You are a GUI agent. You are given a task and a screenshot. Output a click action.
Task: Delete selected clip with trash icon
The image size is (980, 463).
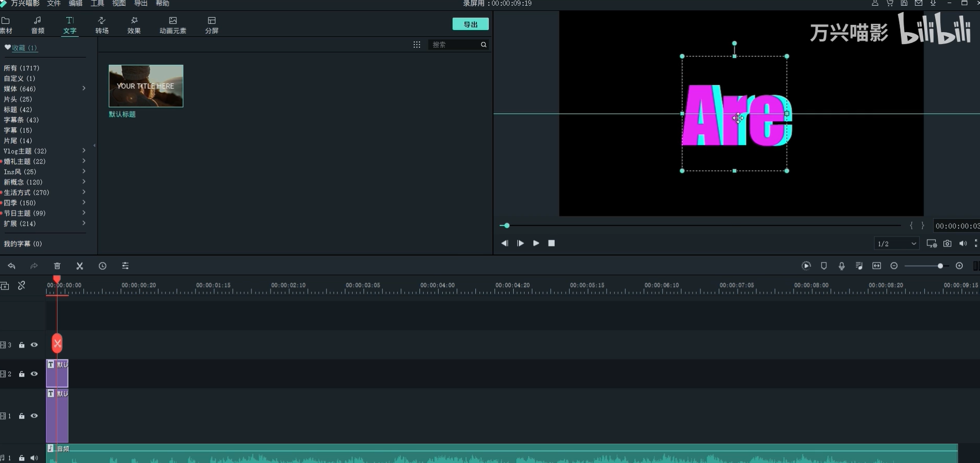pos(57,266)
